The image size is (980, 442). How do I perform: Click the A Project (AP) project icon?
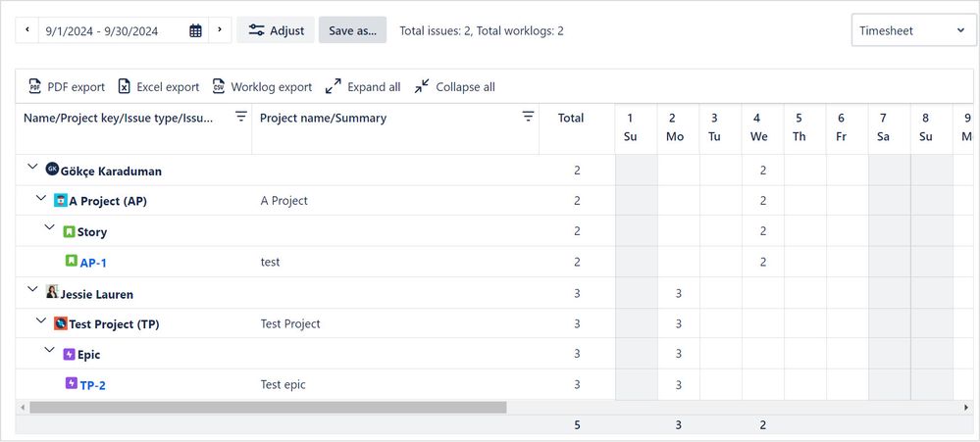(x=61, y=200)
